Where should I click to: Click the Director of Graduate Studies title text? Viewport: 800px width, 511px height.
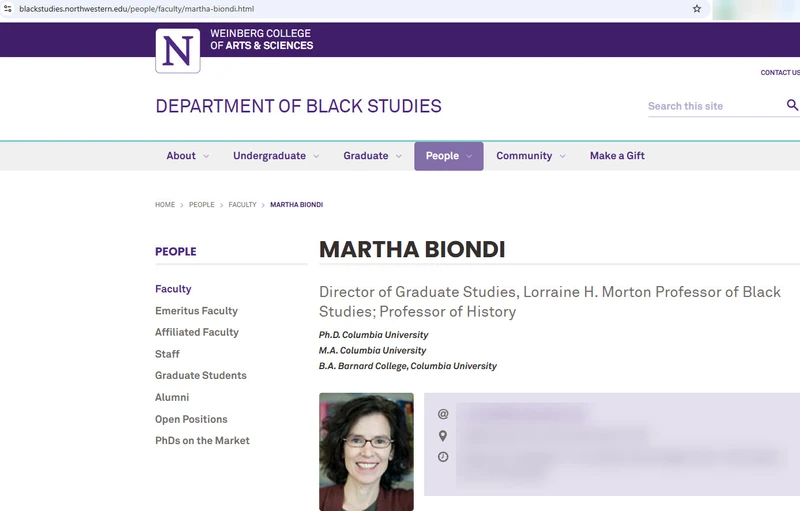(x=550, y=301)
